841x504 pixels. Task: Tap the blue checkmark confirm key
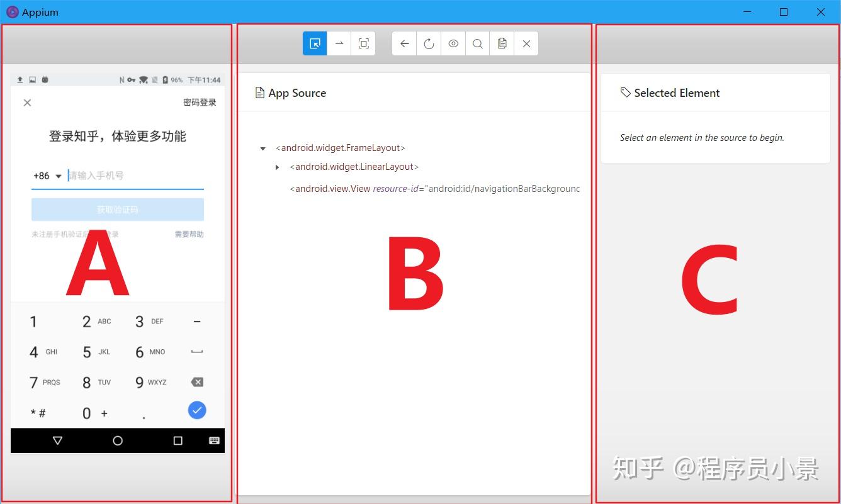[x=197, y=410]
